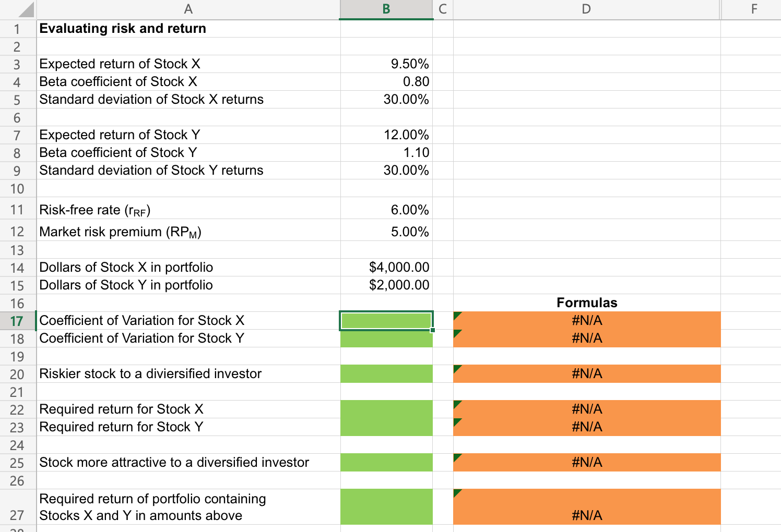Select green answer cell for portfolio required return

coord(386,507)
